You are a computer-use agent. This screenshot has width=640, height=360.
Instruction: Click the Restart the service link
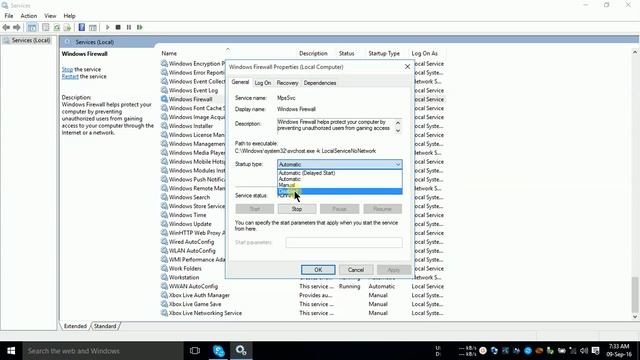click(x=70, y=76)
